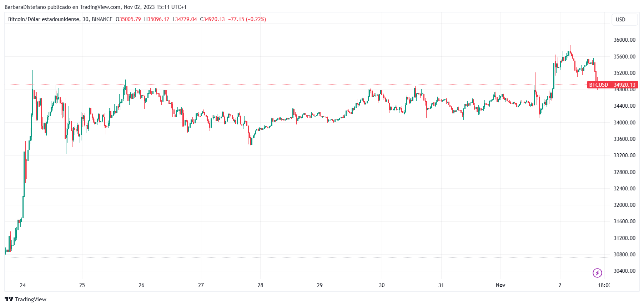This screenshot has height=307, width=644.
Task: Click the close value C34920.13
Action: [x=212, y=19]
